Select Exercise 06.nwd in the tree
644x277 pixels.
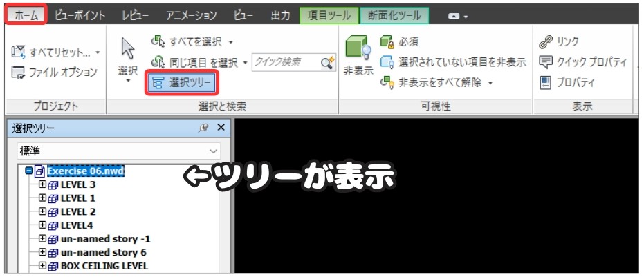coord(86,171)
